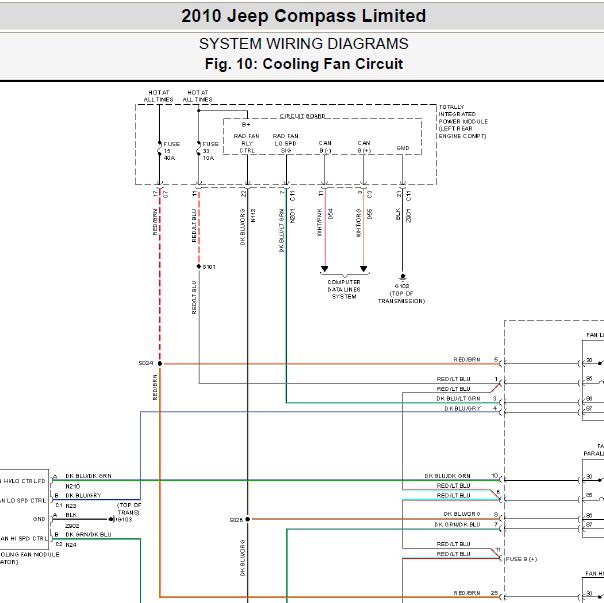The width and height of the screenshot is (604, 603).
Task: Select the "CAN B(+)" label
Action: [x=364, y=147]
